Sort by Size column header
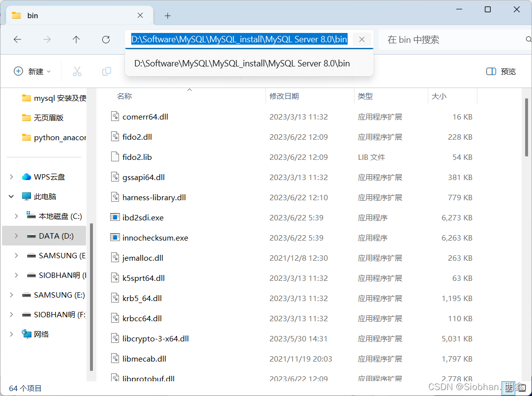This screenshot has width=532, height=396. click(439, 96)
